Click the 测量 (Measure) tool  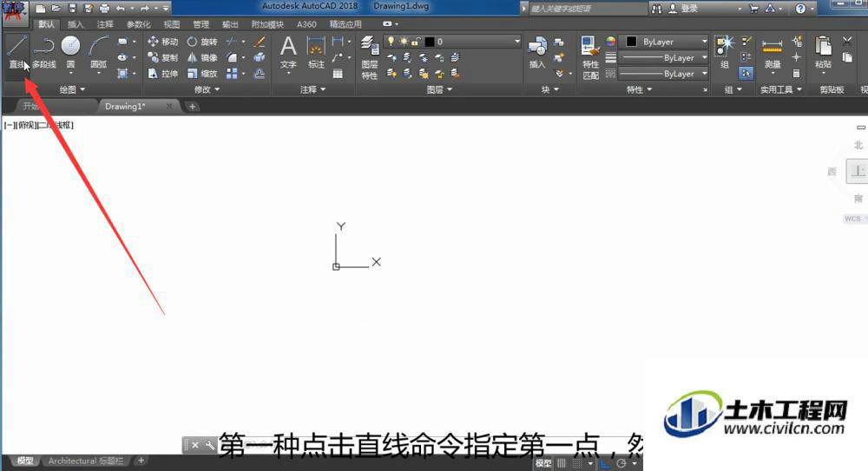pyautogui.click(x=773, y=53)
